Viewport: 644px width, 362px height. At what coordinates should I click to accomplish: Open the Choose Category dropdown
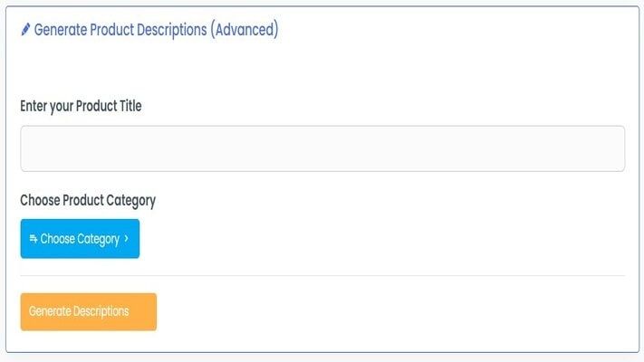point(80,239)
